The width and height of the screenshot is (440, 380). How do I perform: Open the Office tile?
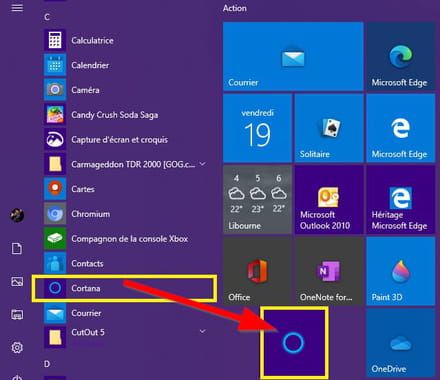tap(257, 271)
